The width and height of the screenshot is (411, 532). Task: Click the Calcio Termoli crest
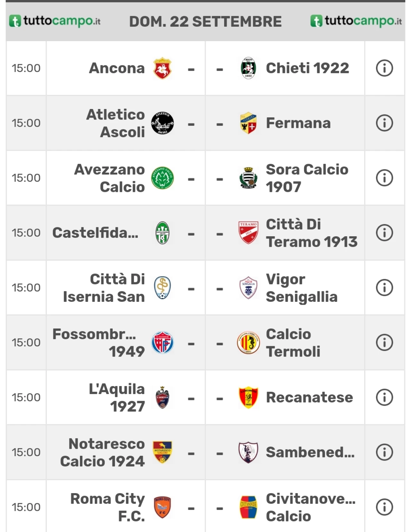tap(248, 343)
